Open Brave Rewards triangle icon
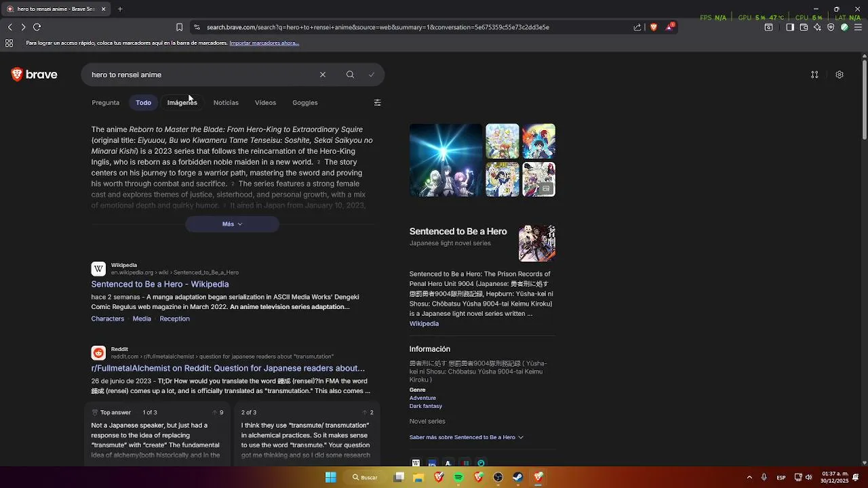This screenshot has width=868, height=488. 670,27
